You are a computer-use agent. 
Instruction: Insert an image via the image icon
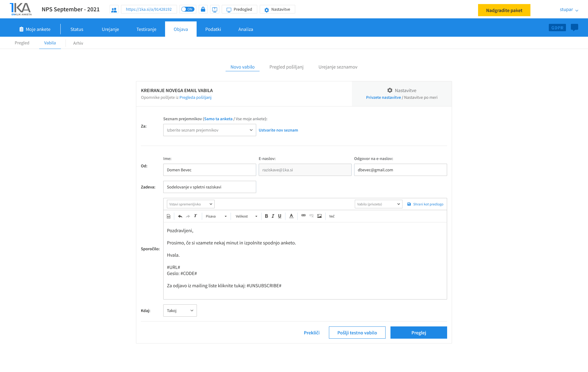[319, 216]
